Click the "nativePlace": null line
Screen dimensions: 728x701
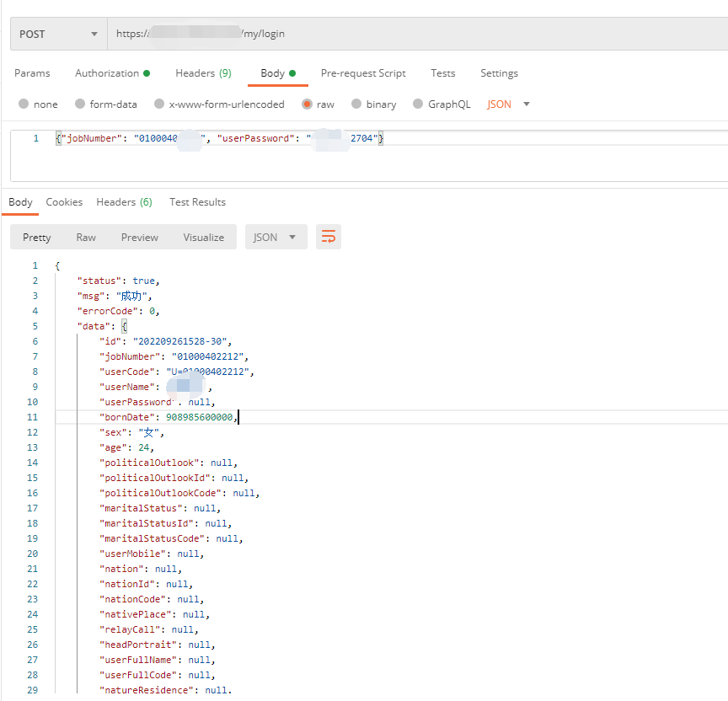tap(154, 615)
